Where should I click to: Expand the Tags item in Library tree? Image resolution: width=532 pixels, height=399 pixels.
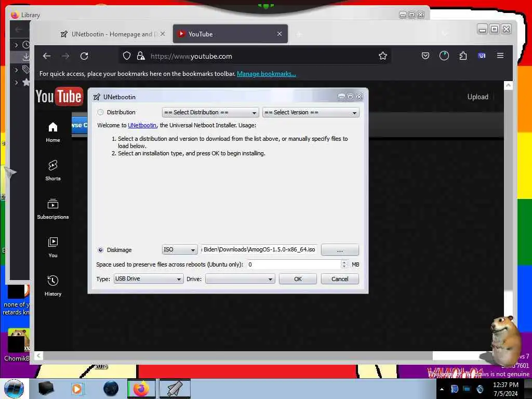point(16,70)
